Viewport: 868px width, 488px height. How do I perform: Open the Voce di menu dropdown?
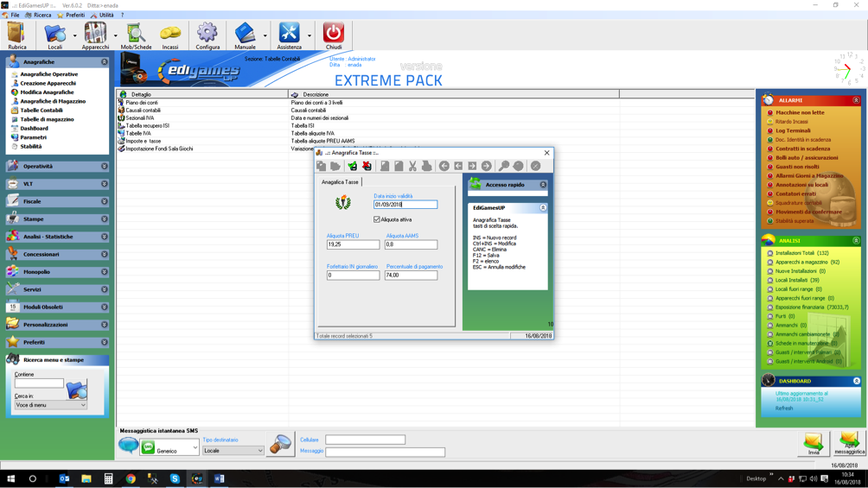(x=50, y=405)
